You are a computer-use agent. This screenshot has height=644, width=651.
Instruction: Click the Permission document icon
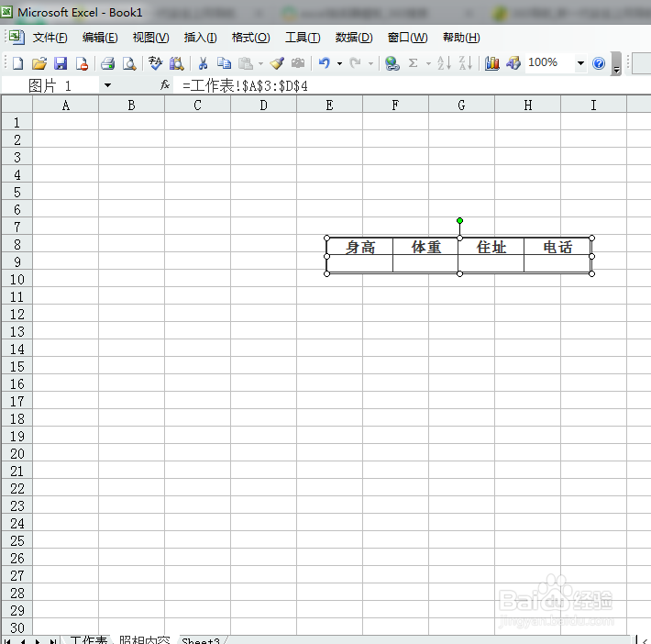click(x=83, y=63)
